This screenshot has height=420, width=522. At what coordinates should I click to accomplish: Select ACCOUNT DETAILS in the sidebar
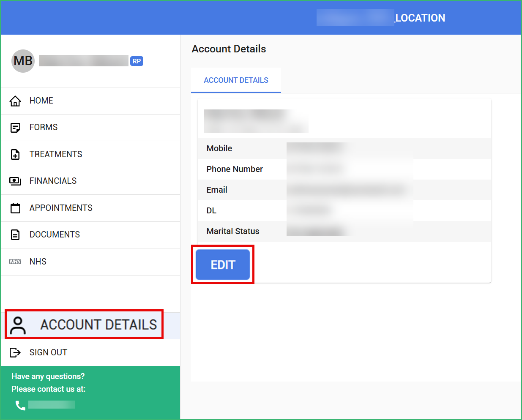tap(90, 325)
